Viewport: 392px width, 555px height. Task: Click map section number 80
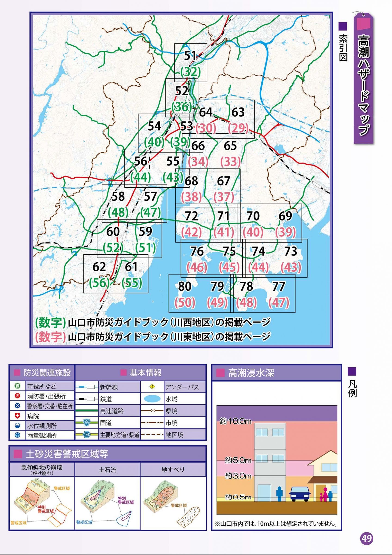click(185, 286)
